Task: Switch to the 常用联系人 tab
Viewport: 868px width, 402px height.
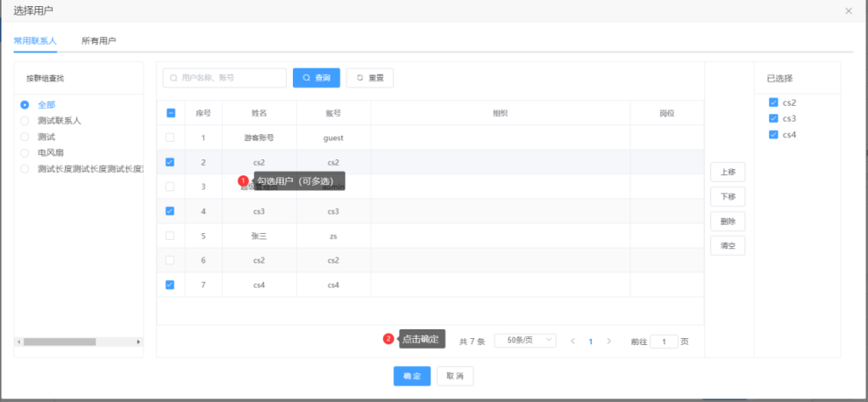Action: [35, 40]
